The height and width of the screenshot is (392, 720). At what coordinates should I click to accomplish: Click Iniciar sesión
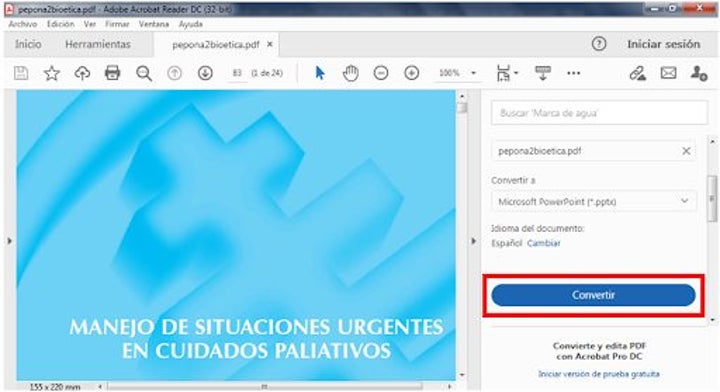664,44
